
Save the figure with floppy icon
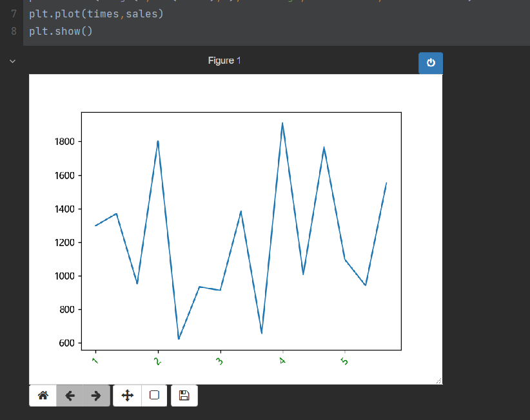point(184,396)
